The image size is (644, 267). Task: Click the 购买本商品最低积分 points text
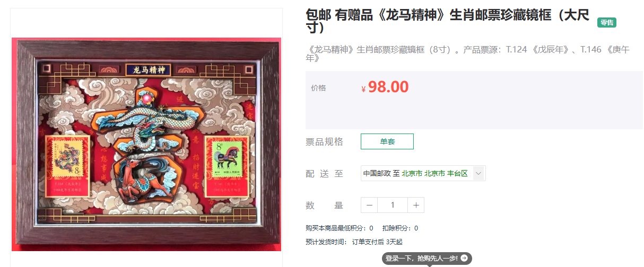point(339,228)
